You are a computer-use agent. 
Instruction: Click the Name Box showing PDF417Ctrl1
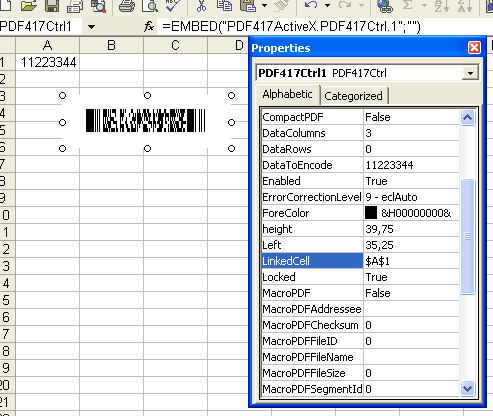(40, 27)
